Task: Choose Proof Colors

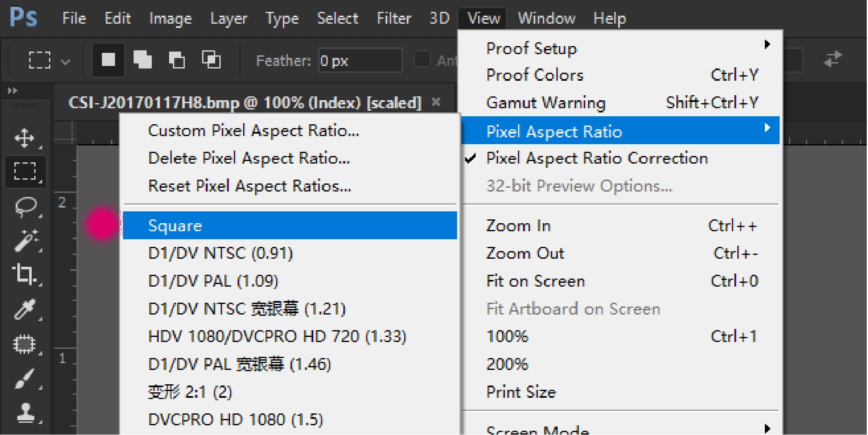Action: [620, 75]
